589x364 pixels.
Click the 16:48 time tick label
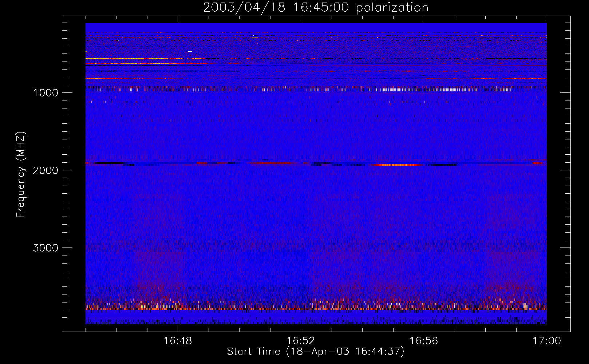click(x=178, y=341)
